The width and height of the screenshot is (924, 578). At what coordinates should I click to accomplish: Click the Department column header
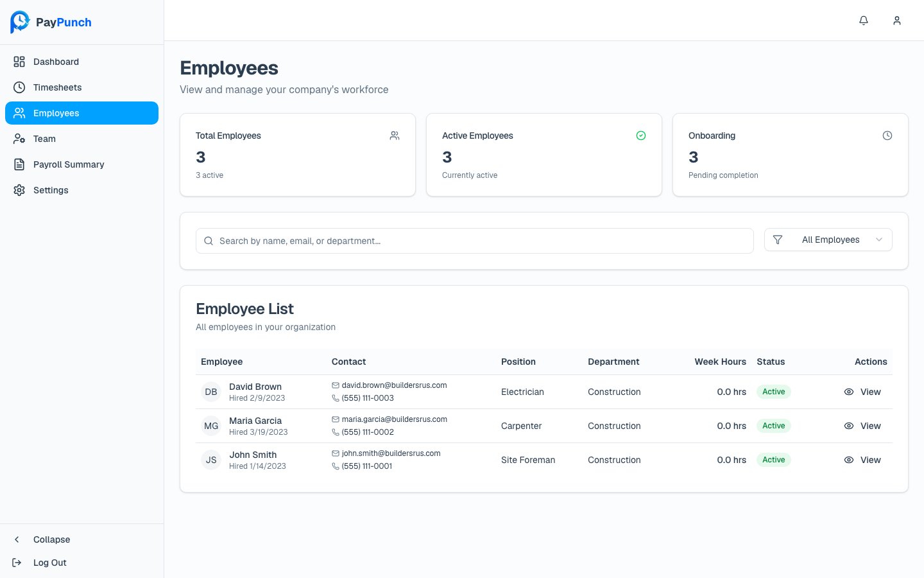[x=613, y=362]
